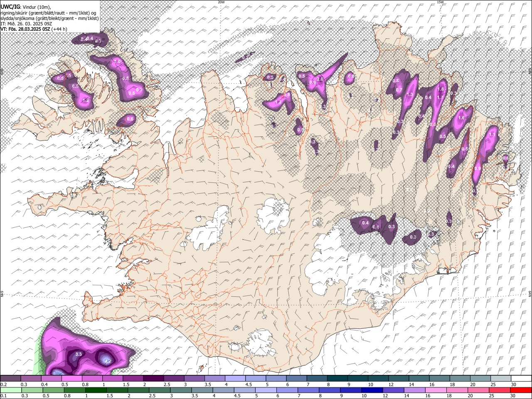
Task: Click the UWC/IG Vindur (10m) title text
Action: coord(26,7)
